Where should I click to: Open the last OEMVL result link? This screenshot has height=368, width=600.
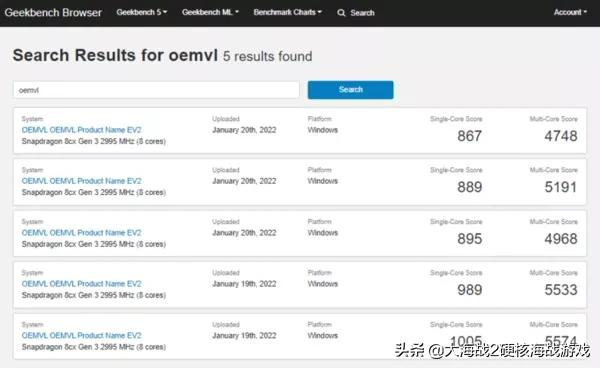82,335
